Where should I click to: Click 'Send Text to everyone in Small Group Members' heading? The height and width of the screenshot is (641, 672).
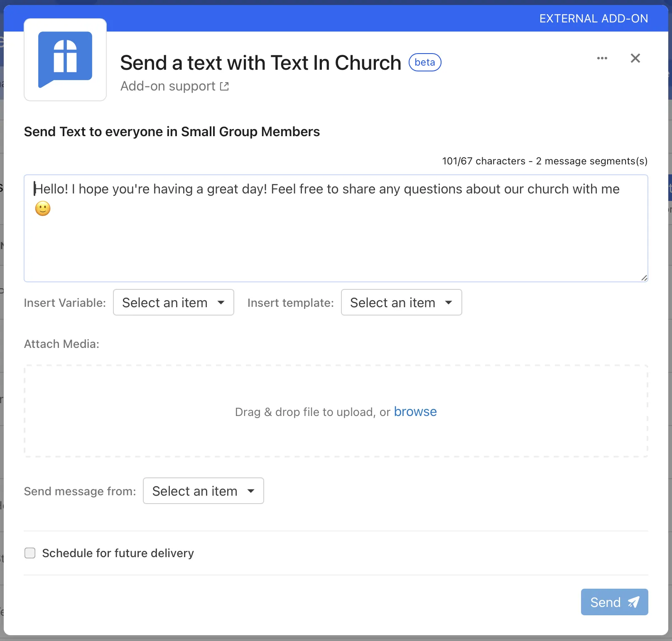(x=172, y=132)
